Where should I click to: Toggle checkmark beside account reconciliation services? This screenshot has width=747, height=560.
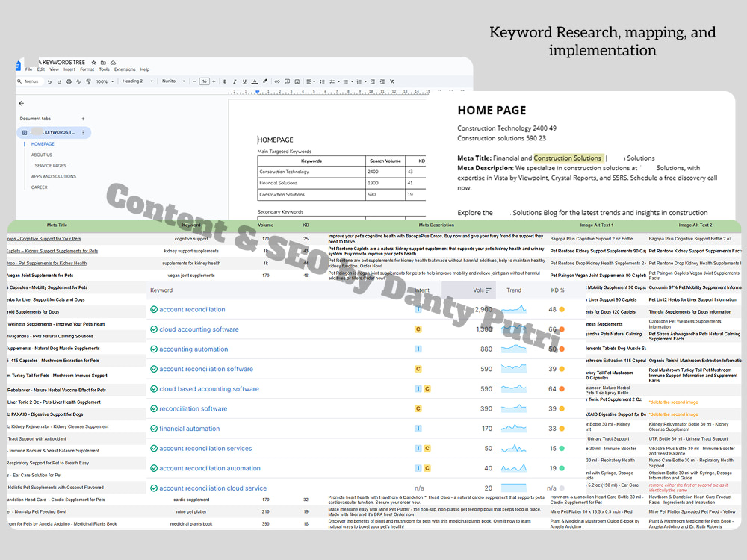(x=154, y=449)
